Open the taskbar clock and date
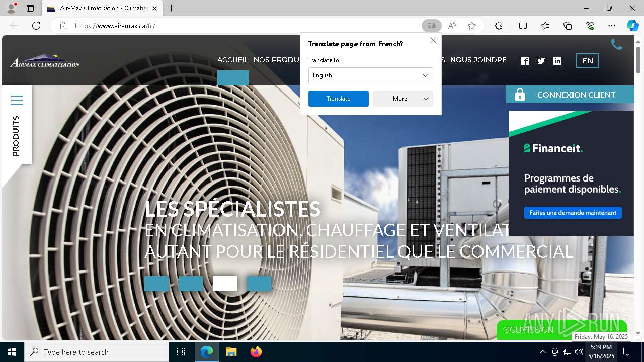Image resolution: width=644 pixels, height=362 pixels. pos(602,352)
